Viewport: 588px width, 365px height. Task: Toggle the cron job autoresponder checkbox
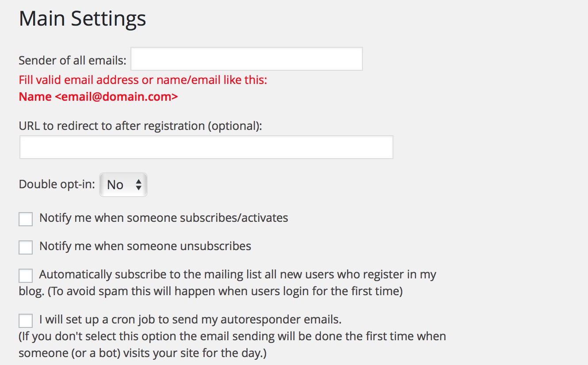pyautogui.click(x=26, y=320)
